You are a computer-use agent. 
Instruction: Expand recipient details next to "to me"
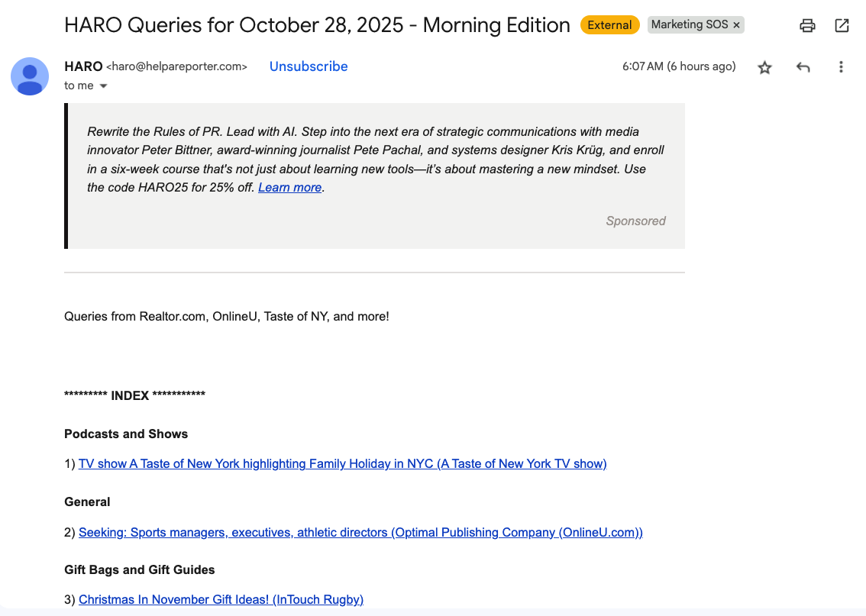pos(104,86)
